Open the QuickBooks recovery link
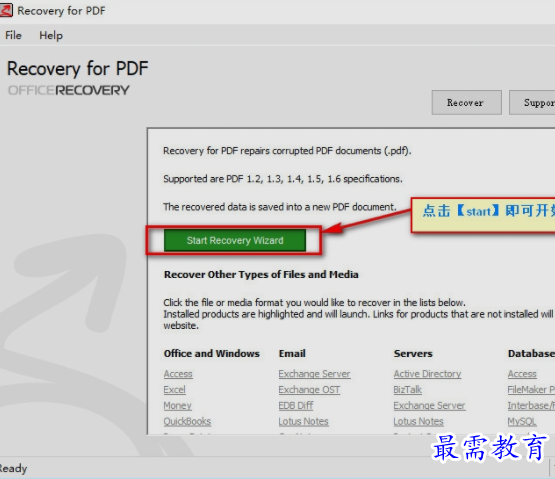Viewport: 555px width, 479px height. (187, 421)
